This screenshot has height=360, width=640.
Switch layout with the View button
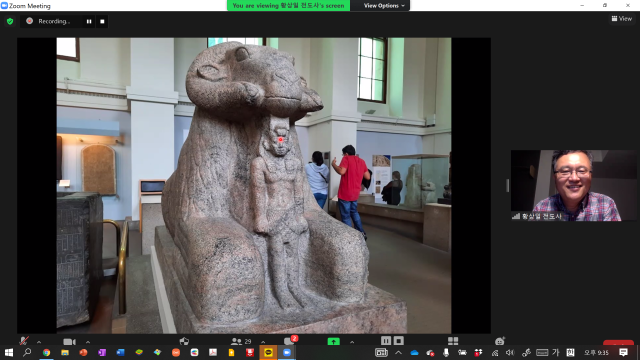622,18
